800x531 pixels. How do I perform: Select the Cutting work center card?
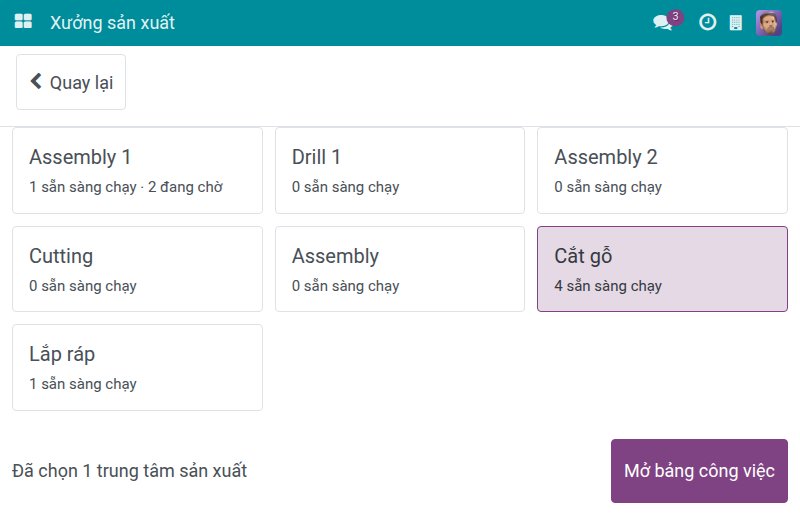(x=137, y=269)
